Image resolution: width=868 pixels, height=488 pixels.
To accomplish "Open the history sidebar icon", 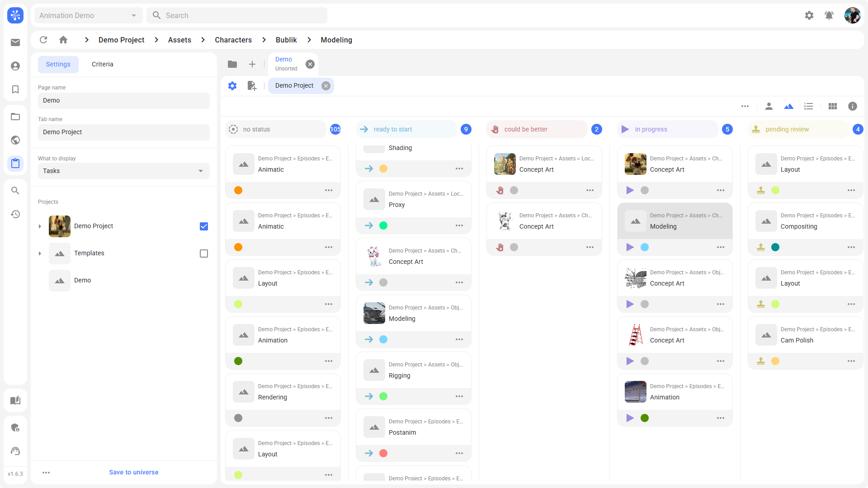I will point(15,214).
